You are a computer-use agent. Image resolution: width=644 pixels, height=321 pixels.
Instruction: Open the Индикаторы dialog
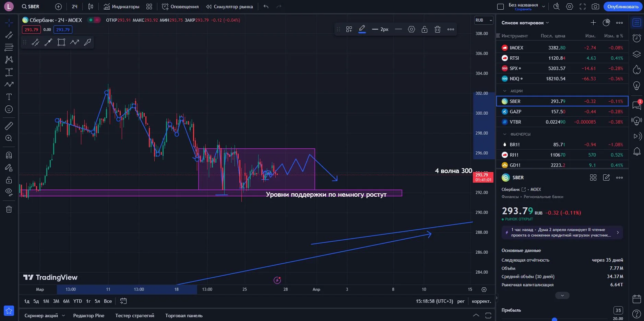click(x=121, y=7)
